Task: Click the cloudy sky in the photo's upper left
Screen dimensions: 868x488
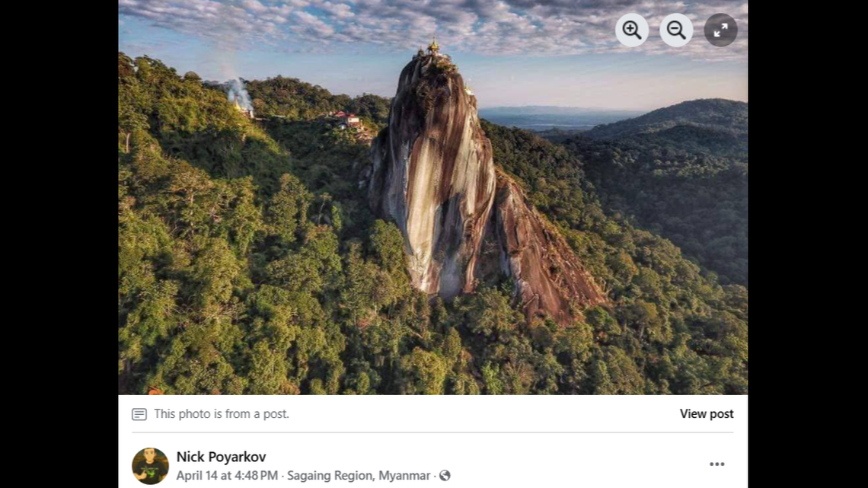Action: (228, 23)
